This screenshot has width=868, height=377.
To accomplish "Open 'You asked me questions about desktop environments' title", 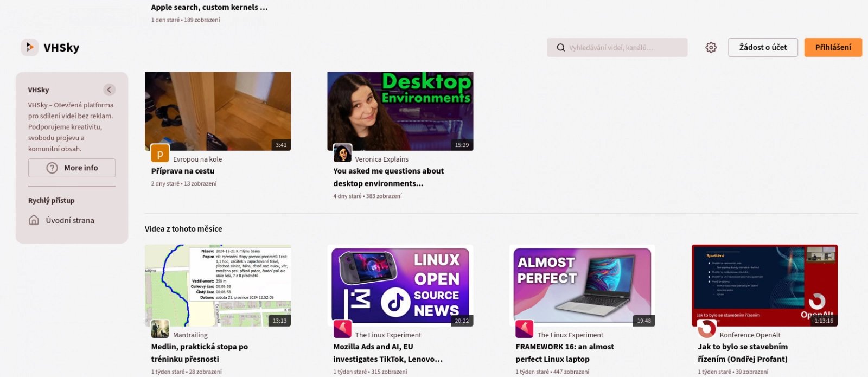I will click(x=388, y=177).
